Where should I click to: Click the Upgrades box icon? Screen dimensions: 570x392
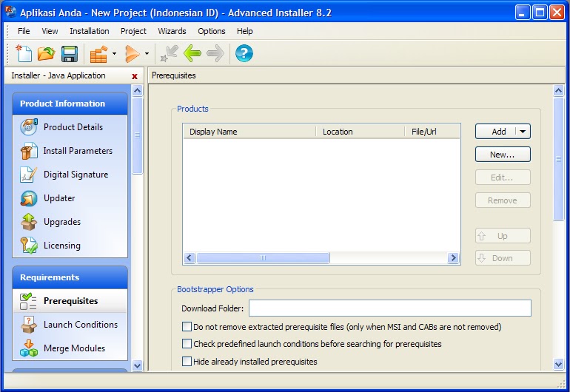click(x=29, y=222)
